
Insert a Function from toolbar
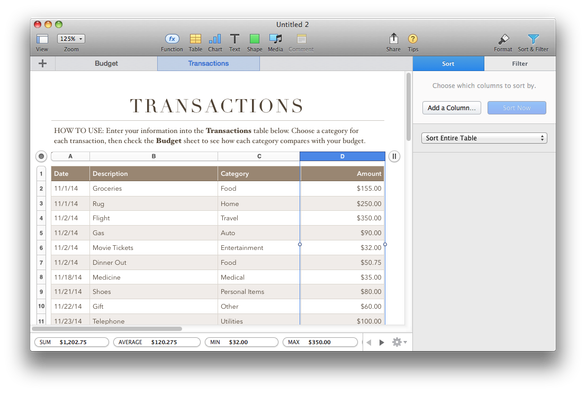172,38
